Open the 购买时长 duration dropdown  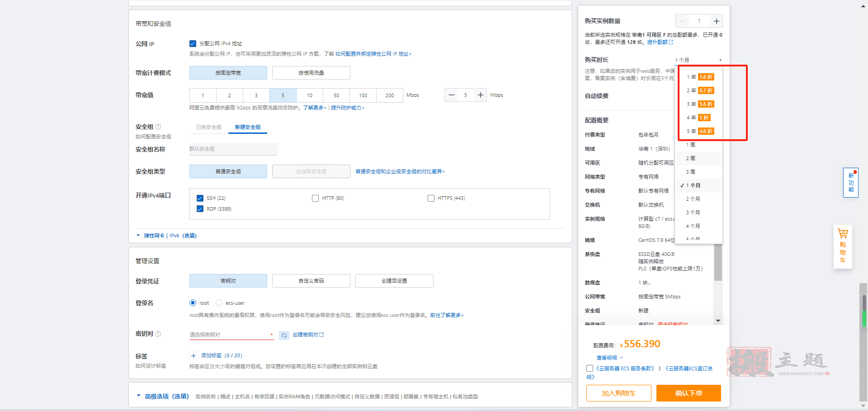698,60
